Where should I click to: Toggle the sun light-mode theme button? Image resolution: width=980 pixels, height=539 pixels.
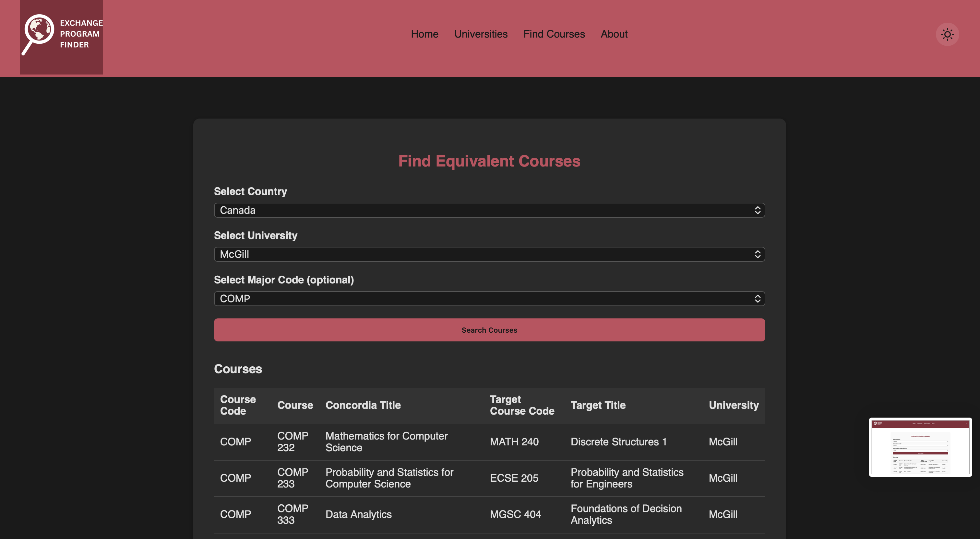click(947, 35)
